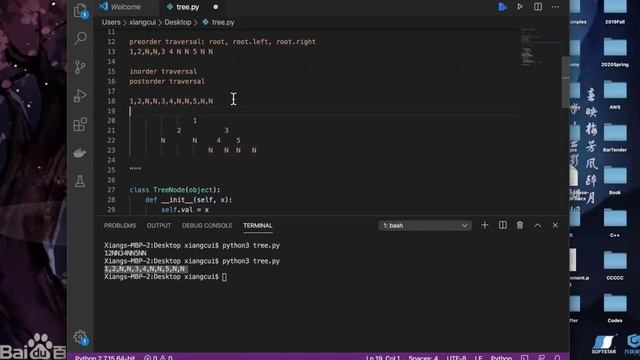Click the Ln 19, Col 1 status item
640x360 pixels.
[x=383, y=358]
